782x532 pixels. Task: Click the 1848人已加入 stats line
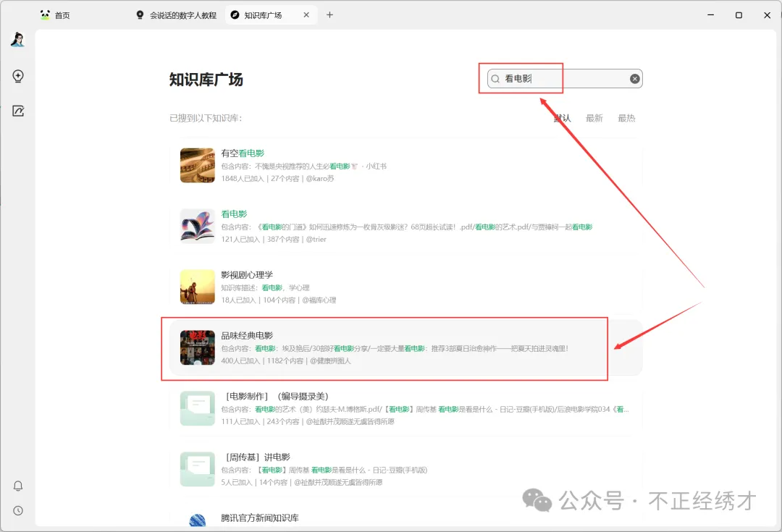coord(278,179)
